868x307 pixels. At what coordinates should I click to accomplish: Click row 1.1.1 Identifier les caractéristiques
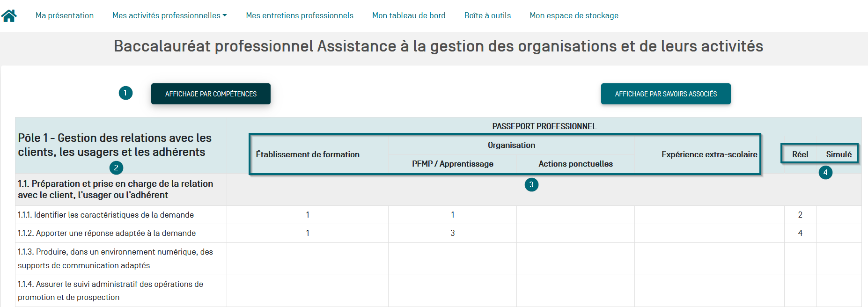tap(106, 215)
